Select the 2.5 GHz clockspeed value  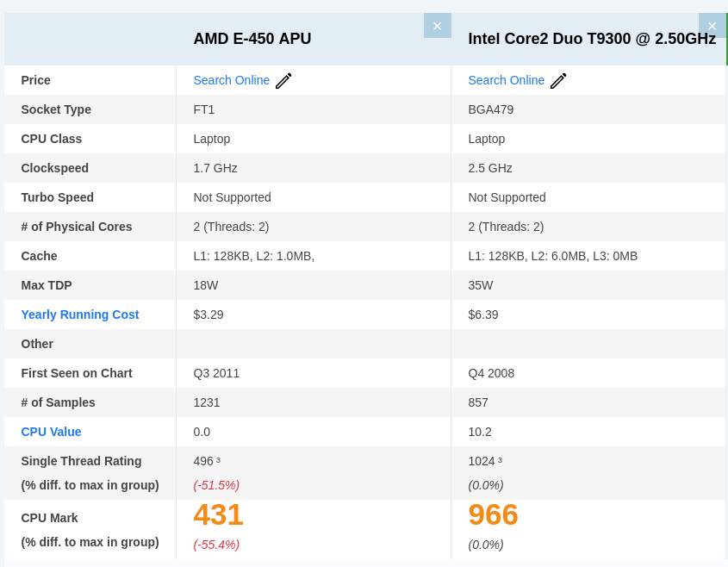pyautogui.click(x=490, y=168)
